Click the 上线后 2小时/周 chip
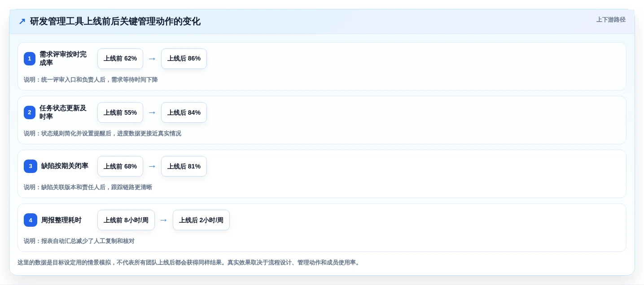This screenshot has width=644, height=285. (201, 220)
